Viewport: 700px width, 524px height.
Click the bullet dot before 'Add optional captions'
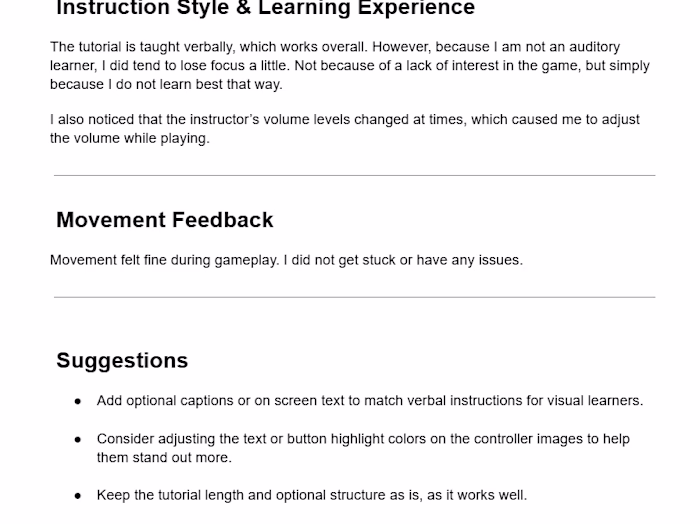point(78,401)
